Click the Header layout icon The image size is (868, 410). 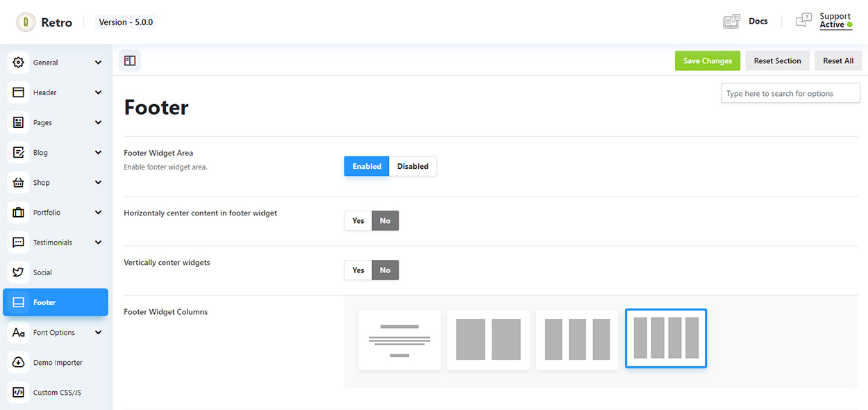[x=19, y=92]
